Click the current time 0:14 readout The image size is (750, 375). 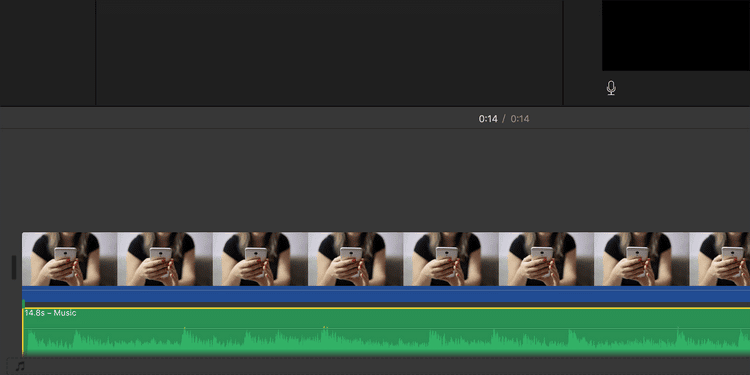pyautogui.click(x=488, y=119)
